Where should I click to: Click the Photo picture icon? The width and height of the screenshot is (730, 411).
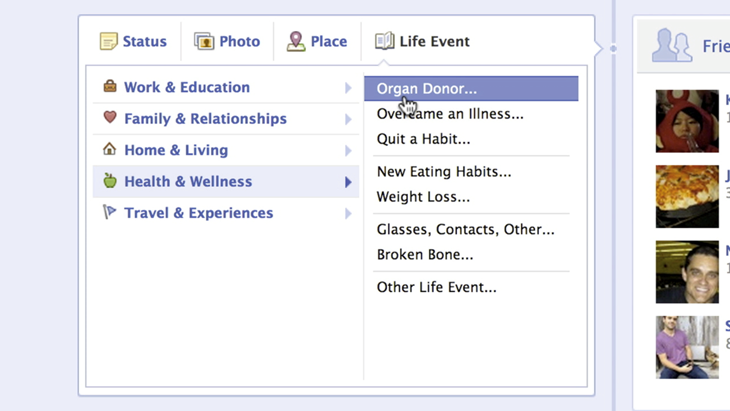(x=204, y=42)
